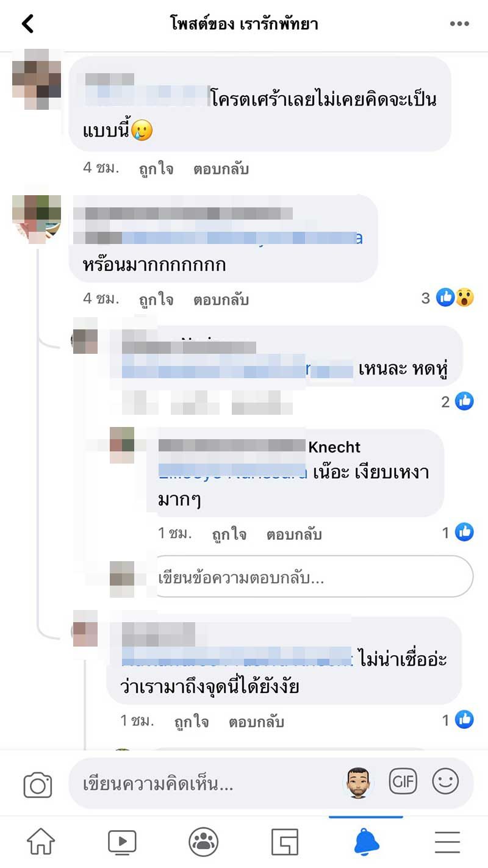Go back using the top-left arrow
Image resolution: width=488 pixels, height=868 pixels.
[27, 24]
